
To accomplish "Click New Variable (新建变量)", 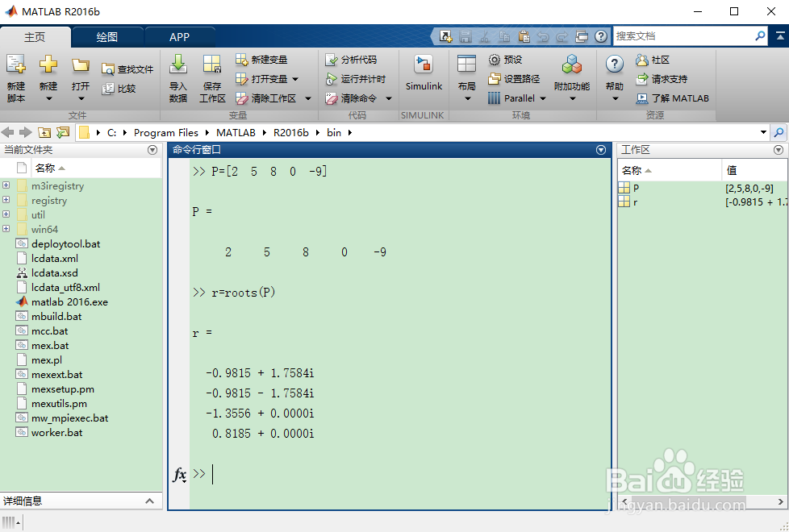I will [261, 60].
